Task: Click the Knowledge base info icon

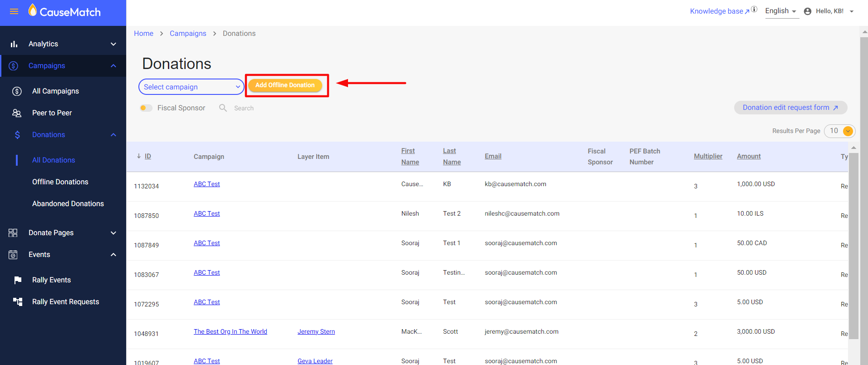Action: pyautogui.click(x=754, y=9)
